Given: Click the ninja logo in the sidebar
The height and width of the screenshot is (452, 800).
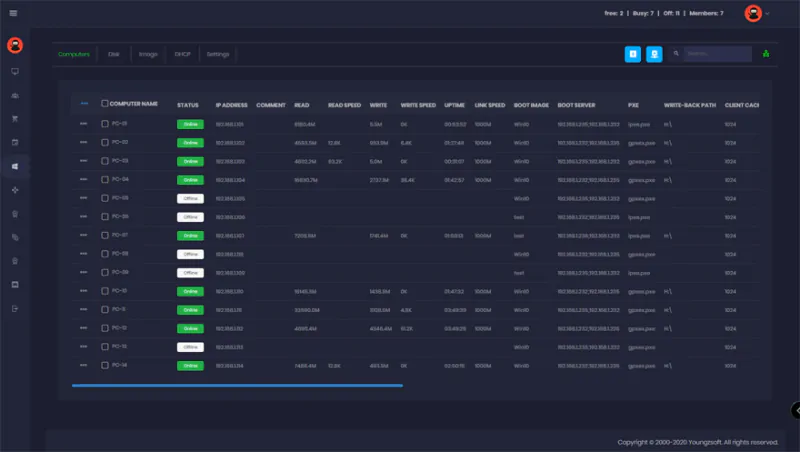Looking at the screenshot, I should point(15,45).
